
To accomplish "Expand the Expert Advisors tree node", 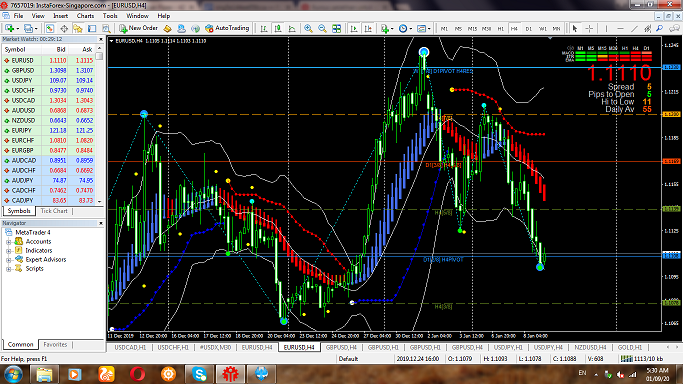I will (x=8, y=260).
